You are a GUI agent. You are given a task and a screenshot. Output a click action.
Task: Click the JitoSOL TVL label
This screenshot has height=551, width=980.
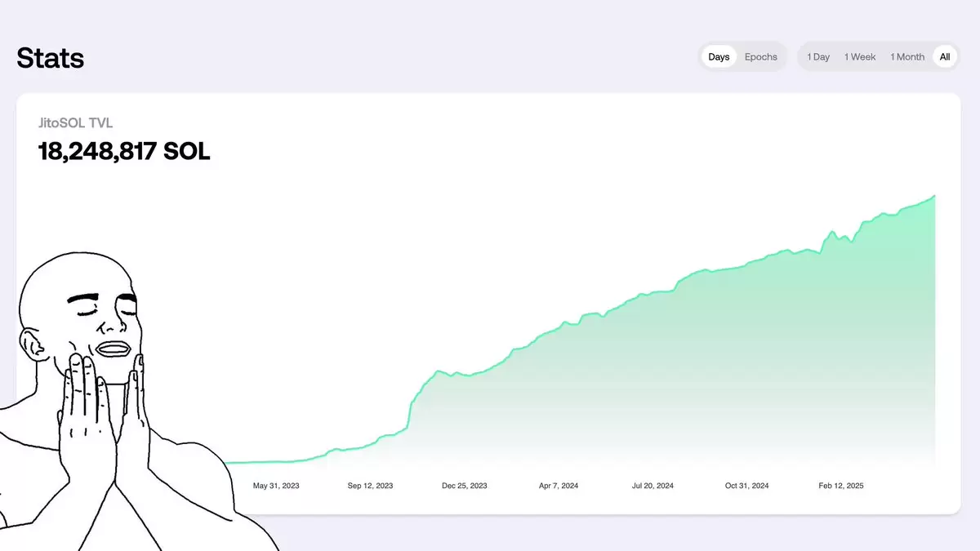click(76, 123)
